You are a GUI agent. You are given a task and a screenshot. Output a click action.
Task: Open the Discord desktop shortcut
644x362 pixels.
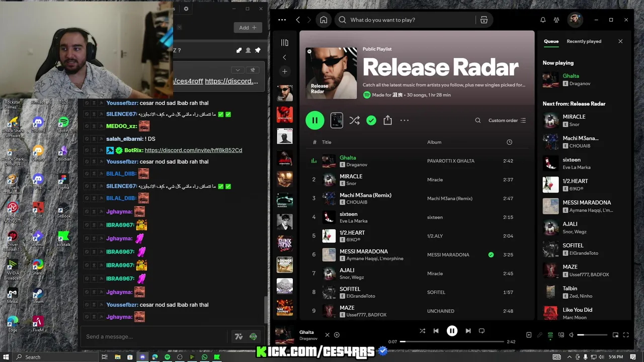(38, 124)
